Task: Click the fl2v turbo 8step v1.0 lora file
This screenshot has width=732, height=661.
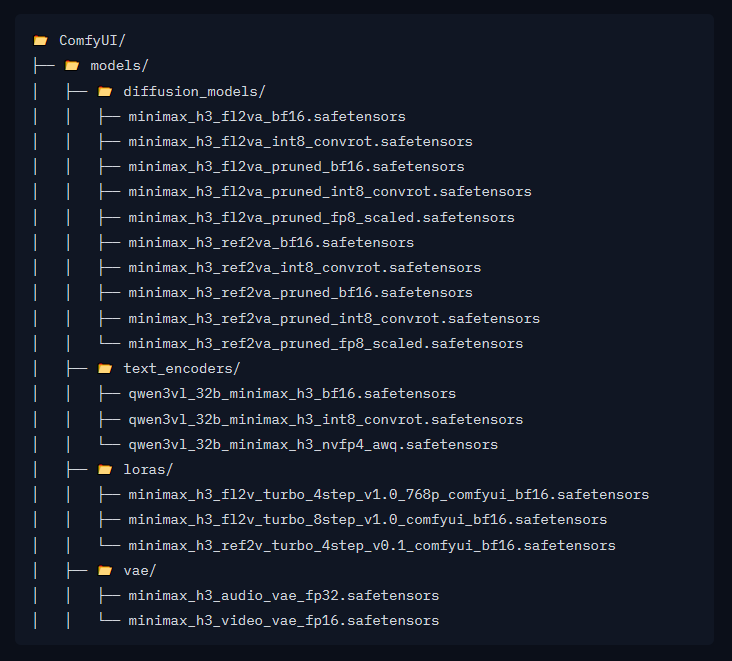Action: (x=368, y=520)
